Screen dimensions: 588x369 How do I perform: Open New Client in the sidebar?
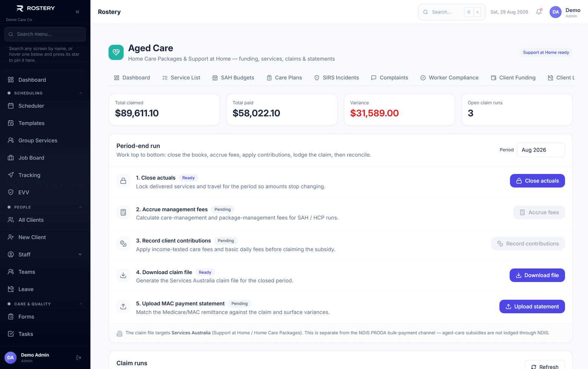pos(45,237)
